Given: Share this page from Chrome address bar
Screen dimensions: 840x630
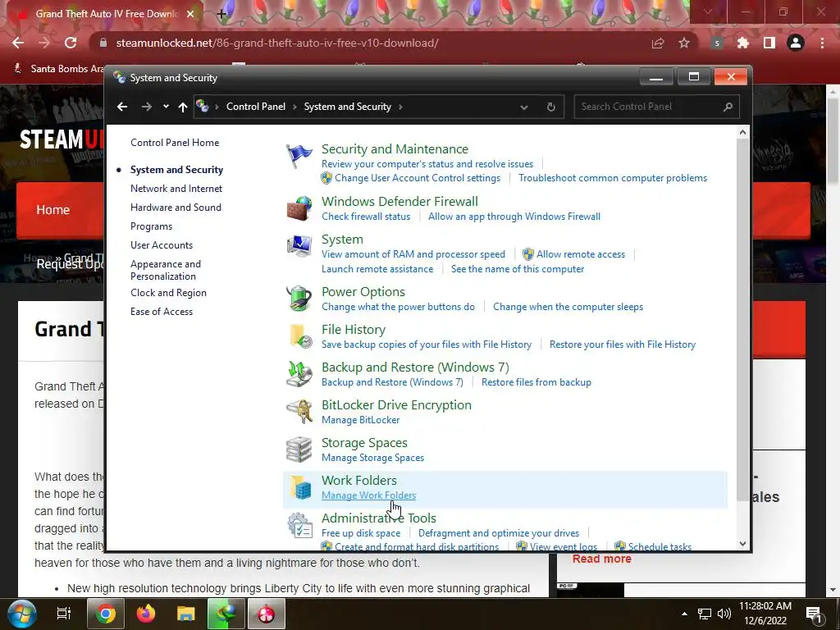Looking at the screenshot, I should 658,43.
